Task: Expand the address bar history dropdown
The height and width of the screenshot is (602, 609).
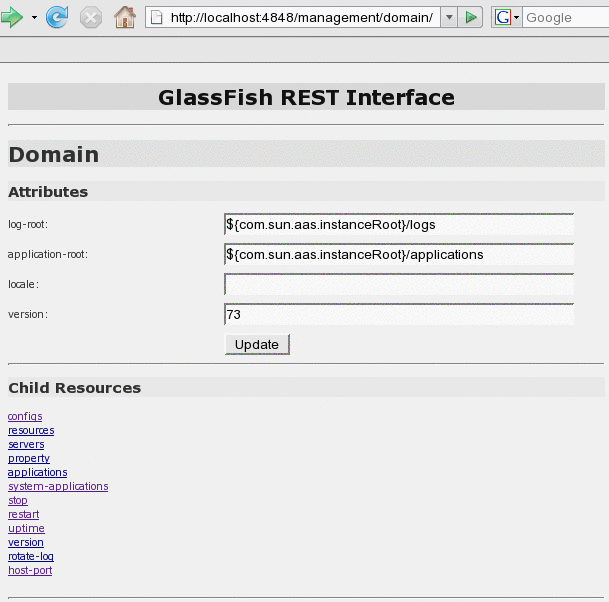Action: tap(449, 17)
